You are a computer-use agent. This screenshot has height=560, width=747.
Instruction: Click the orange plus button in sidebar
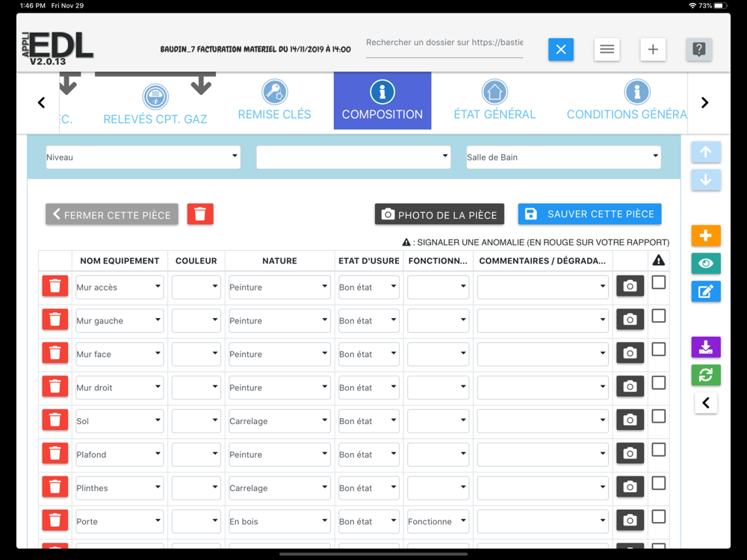[x=706, y=236]
